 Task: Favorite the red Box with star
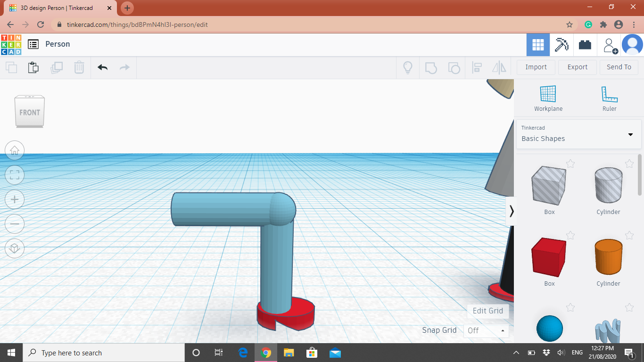[x=570, y=235]
